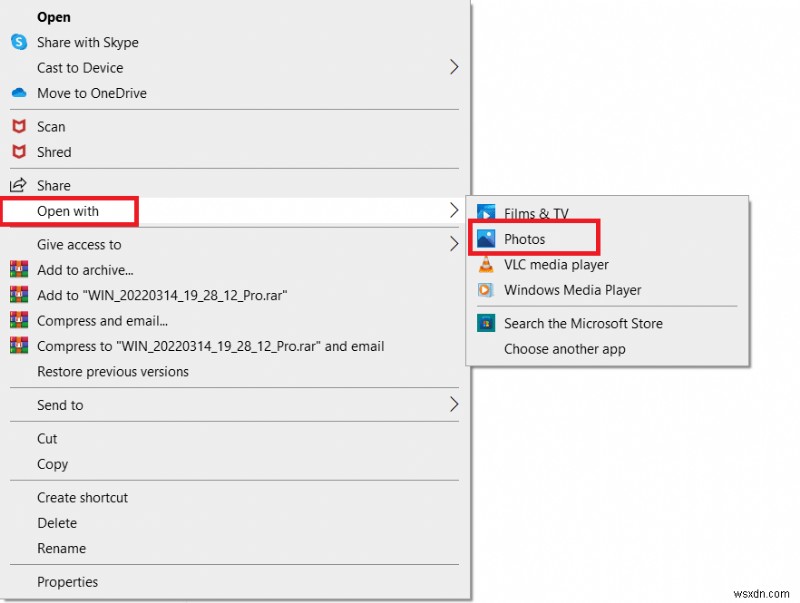Click the WinRAR icon beside Add to archive
Screen dimensions: 800x603
click(19, 270)
